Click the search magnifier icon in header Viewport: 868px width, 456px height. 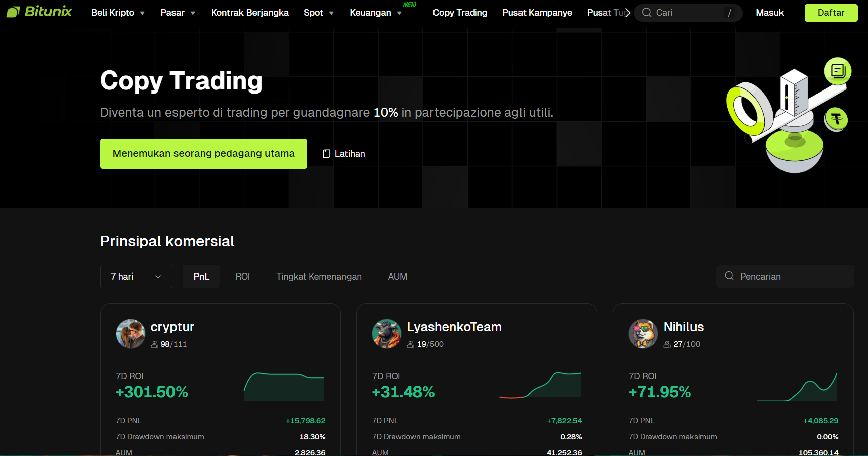[x=647, y=13]
